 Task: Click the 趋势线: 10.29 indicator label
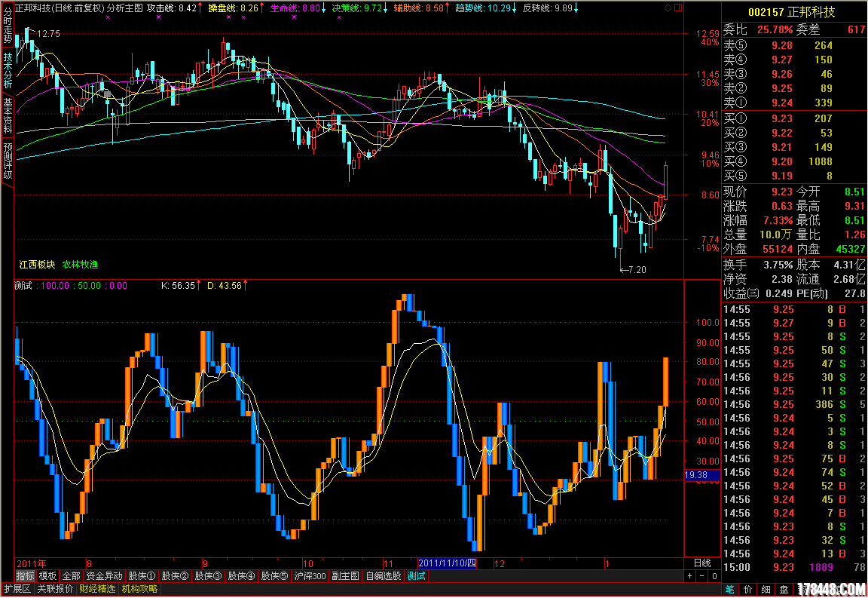[486, 8]
